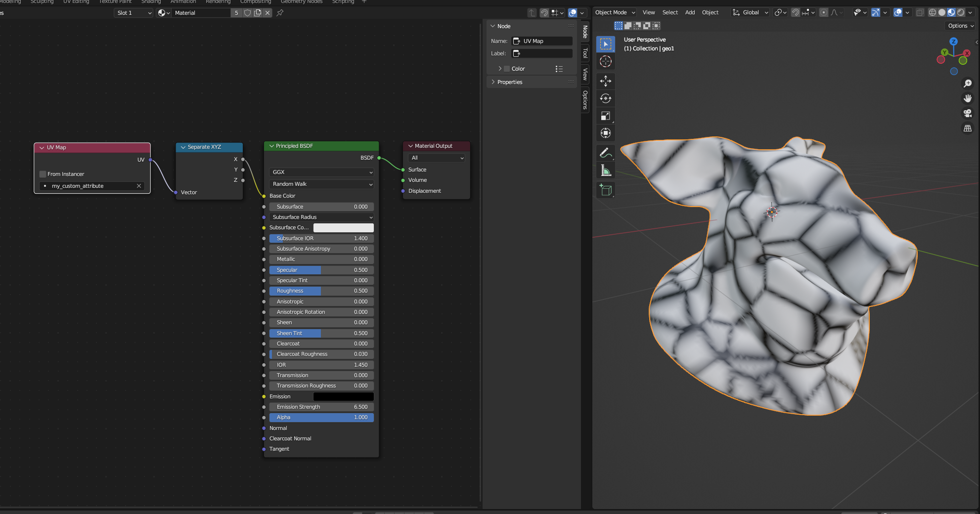Click the Emission color swatch
Image resolution: width=980 pixels, height=514 pixels.
pyautogui.click(x=343, y=396)
